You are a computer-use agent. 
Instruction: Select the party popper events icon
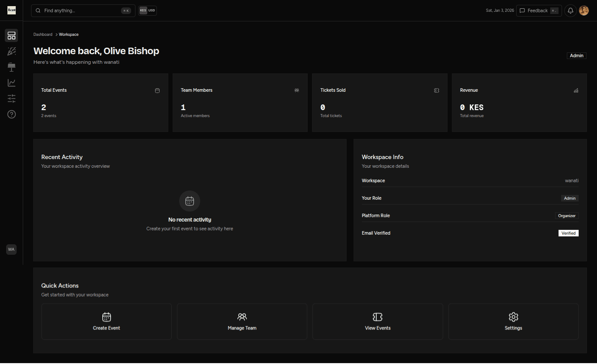[11, 51]
